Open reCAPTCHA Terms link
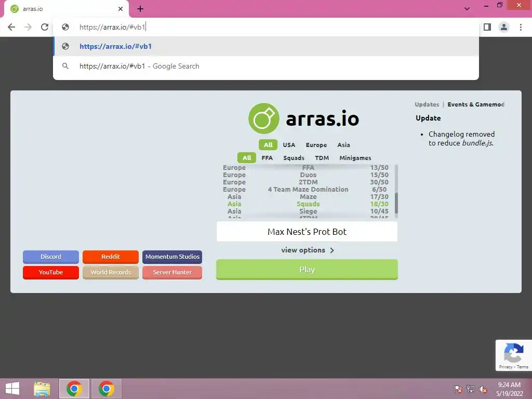The height and width of the screenshot is (399, 532). point(523,367)
